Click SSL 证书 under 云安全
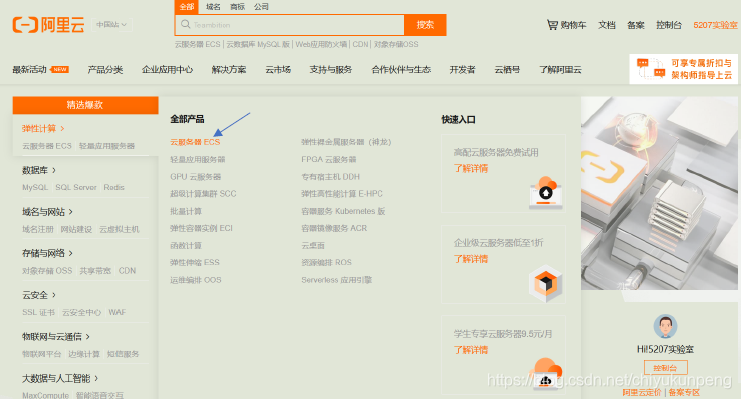The image size is (741, 399). 38,312
